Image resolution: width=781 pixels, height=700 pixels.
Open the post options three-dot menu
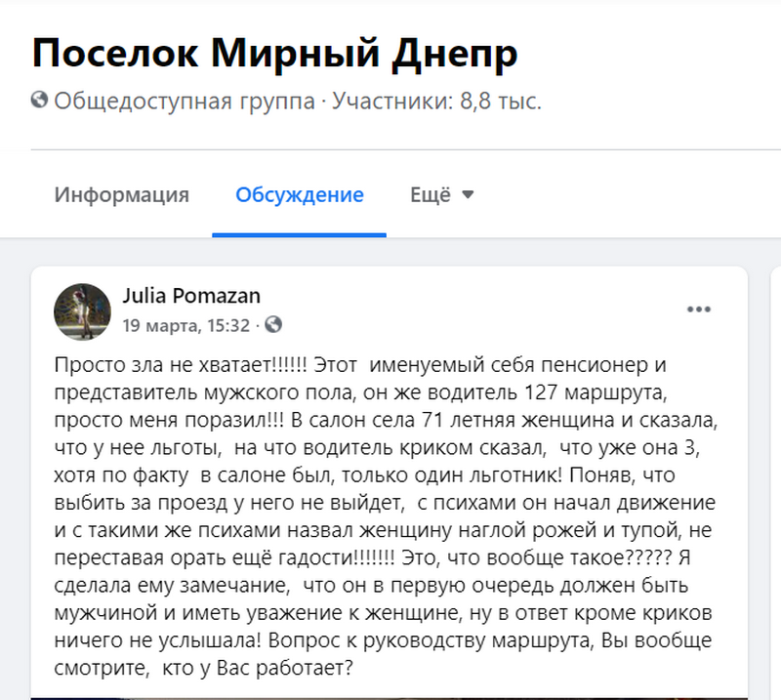point(699,309)
